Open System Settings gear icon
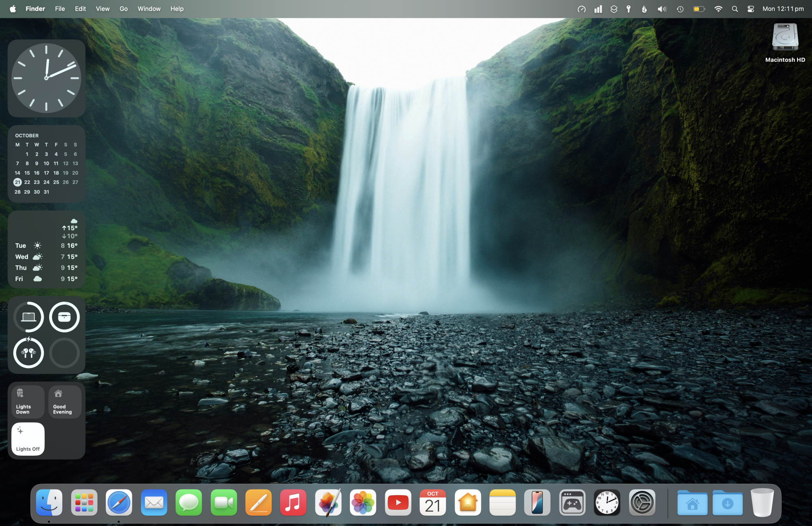This screenshot has width=812, height=526. 642,503
